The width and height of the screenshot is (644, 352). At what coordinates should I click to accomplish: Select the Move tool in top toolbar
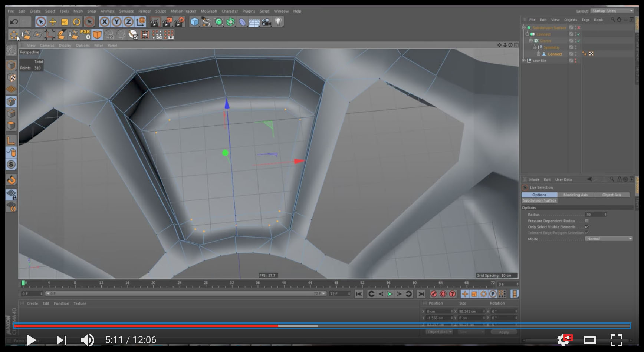pos(53,22)
